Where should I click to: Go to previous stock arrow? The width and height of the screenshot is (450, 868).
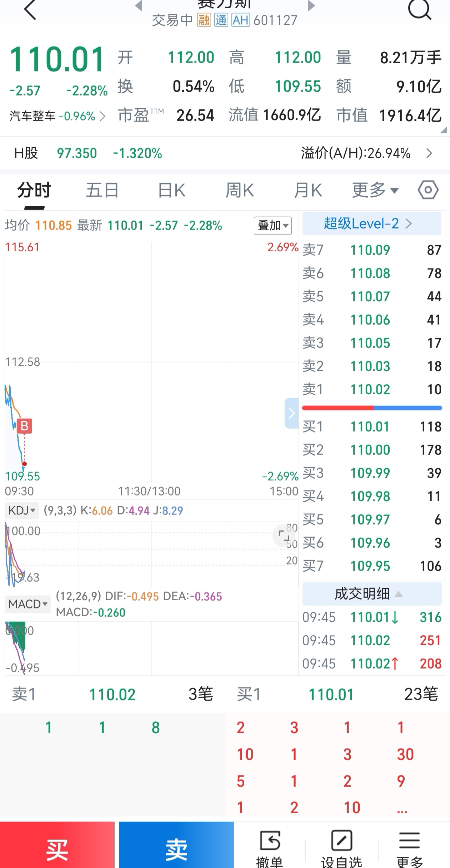[x=139, y=6]
